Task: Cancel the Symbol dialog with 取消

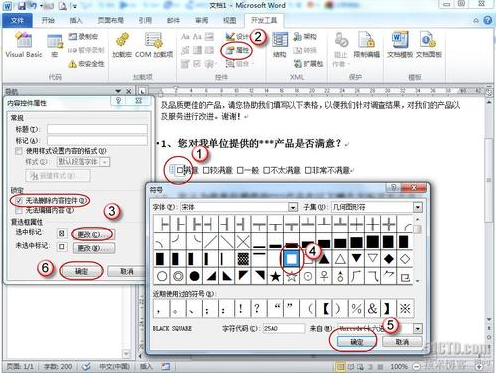Action: pos(402,342)
